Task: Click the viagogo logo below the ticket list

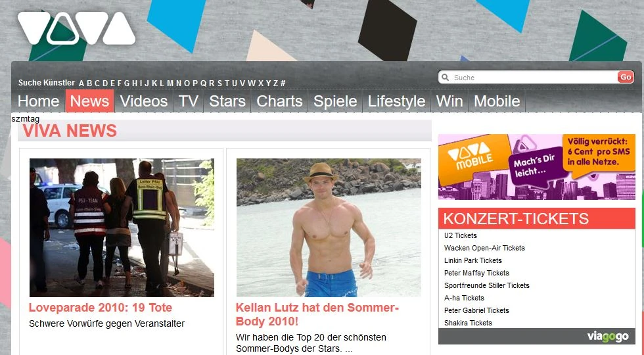Action: 607,337
